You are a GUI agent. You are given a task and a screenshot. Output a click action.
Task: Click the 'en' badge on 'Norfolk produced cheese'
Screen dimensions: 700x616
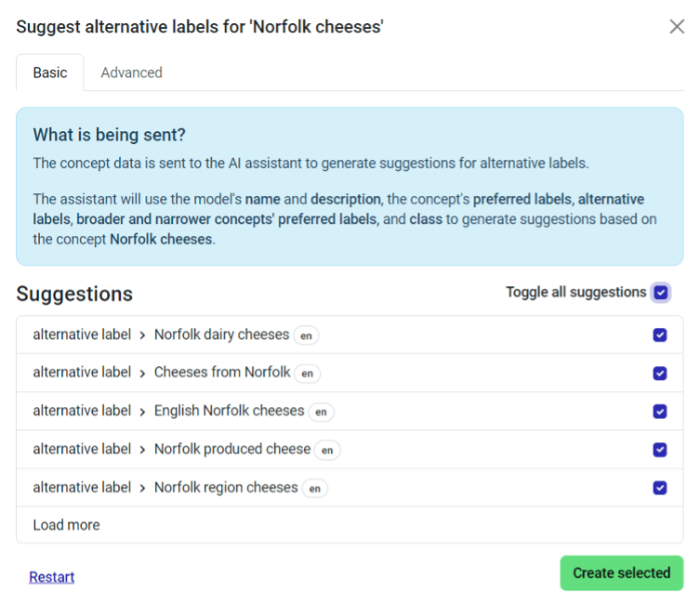pos(327,451)
